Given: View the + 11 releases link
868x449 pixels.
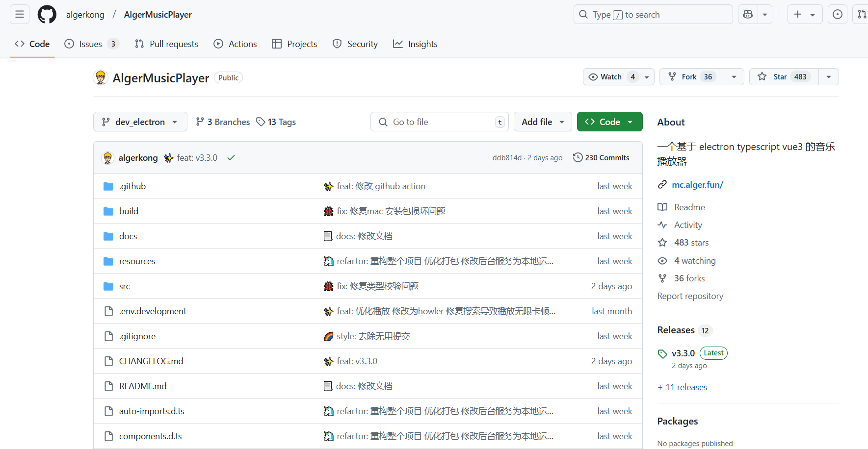Looking at the screenshot, I should pos(683,387).
